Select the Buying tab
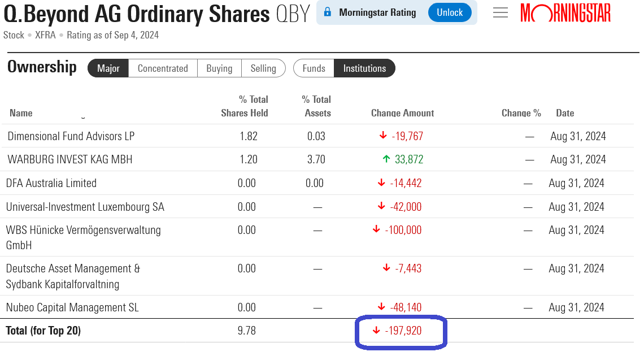Viewport: 644px width, 356px height. 219,68
